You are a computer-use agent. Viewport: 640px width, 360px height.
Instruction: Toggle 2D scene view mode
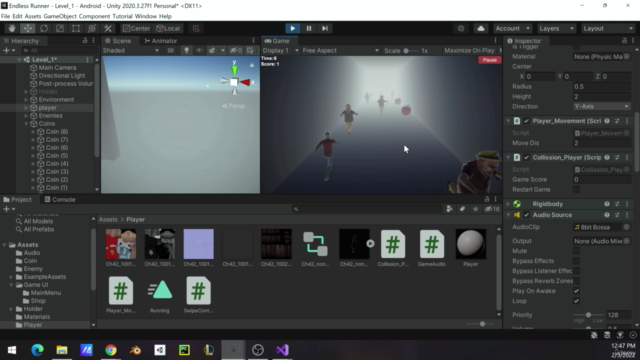tap(171, 50)
